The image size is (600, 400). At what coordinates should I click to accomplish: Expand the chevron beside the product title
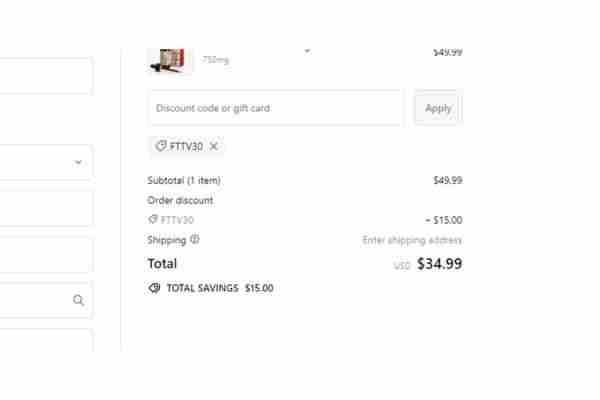point(307,51)
